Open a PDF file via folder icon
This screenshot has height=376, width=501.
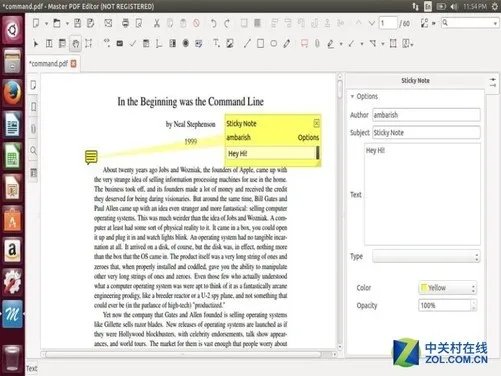click(57, 23)
